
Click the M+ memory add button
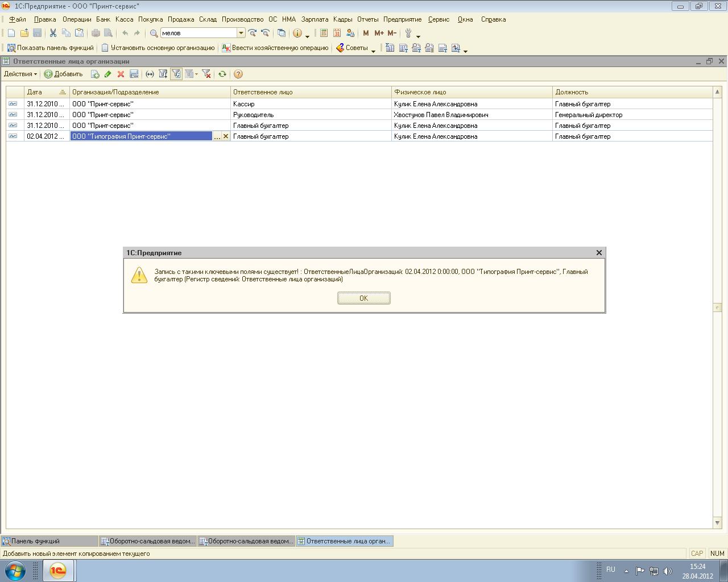(x=379, y=33)
